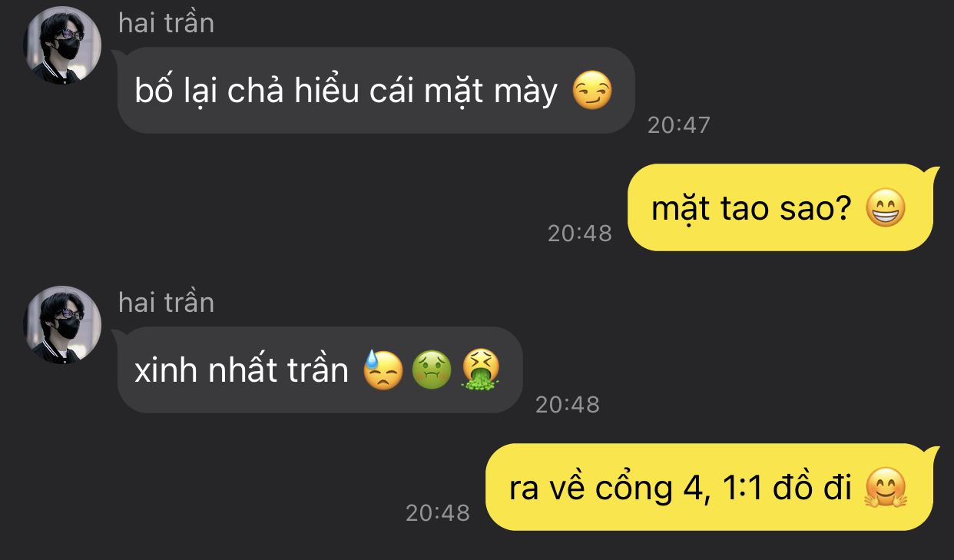Select the "ra về cổng 4" message text
The width and height of the screenshot is (954, 560).
pyautogui.click(x=680, y=489)
